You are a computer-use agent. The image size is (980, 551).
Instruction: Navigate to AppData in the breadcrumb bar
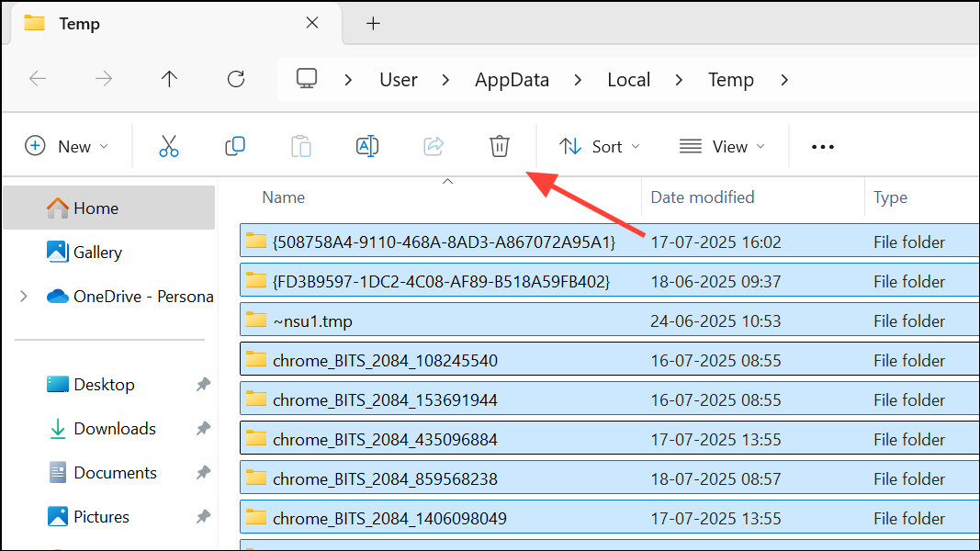tap(512, 80)
